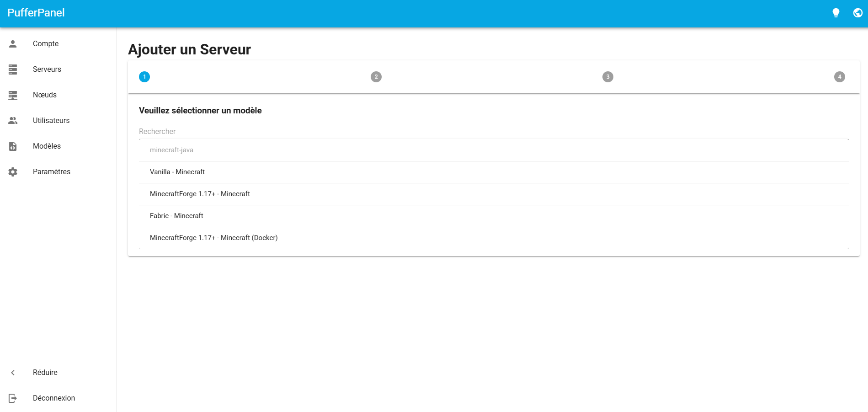
Task: Click the PufferPanel logo title
Action: coord(36,13)
